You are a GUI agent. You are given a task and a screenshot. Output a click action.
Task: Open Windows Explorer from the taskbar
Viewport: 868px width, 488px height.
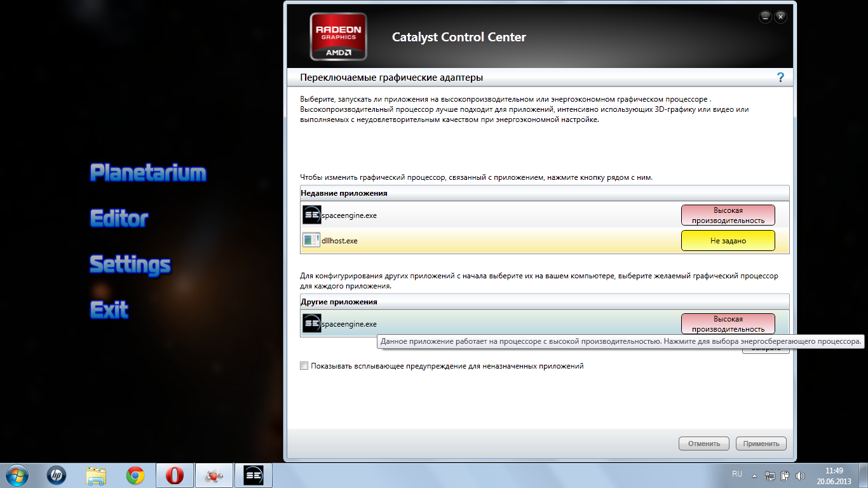[96, 475]
